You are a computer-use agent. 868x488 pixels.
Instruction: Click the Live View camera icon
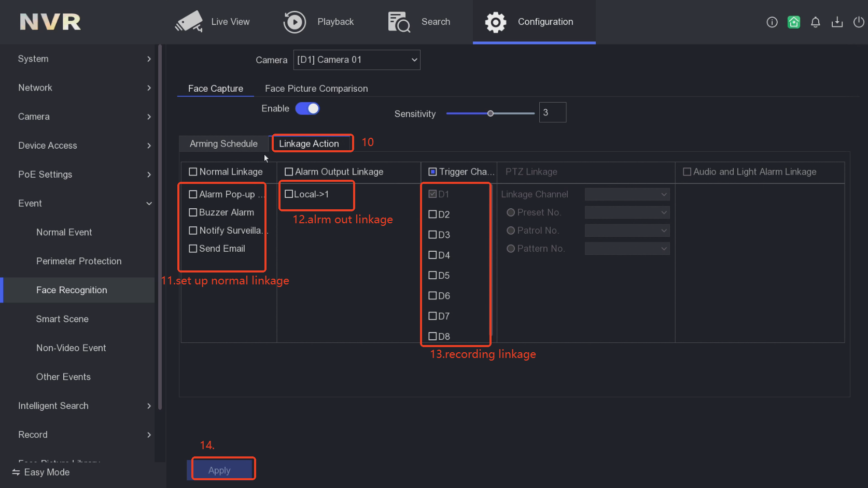189,22
